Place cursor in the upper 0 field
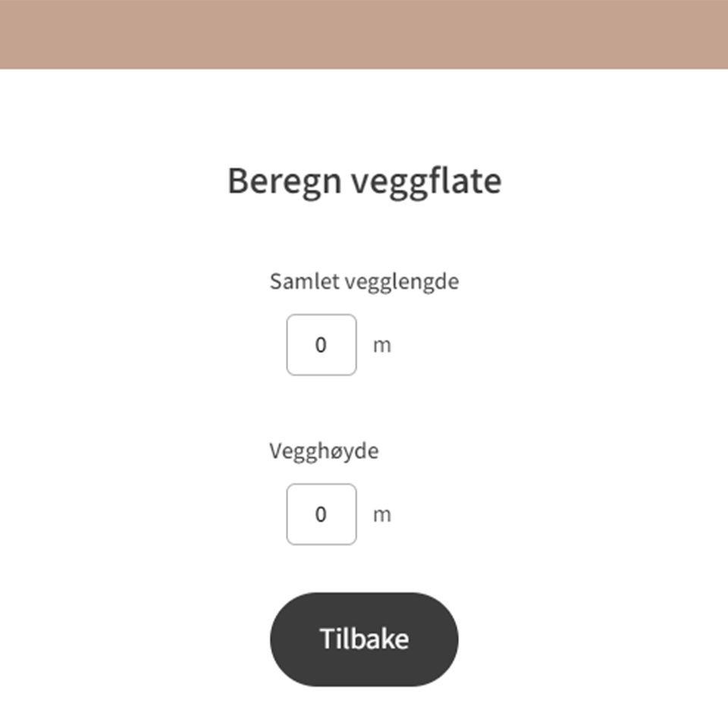 pos(322,345)
